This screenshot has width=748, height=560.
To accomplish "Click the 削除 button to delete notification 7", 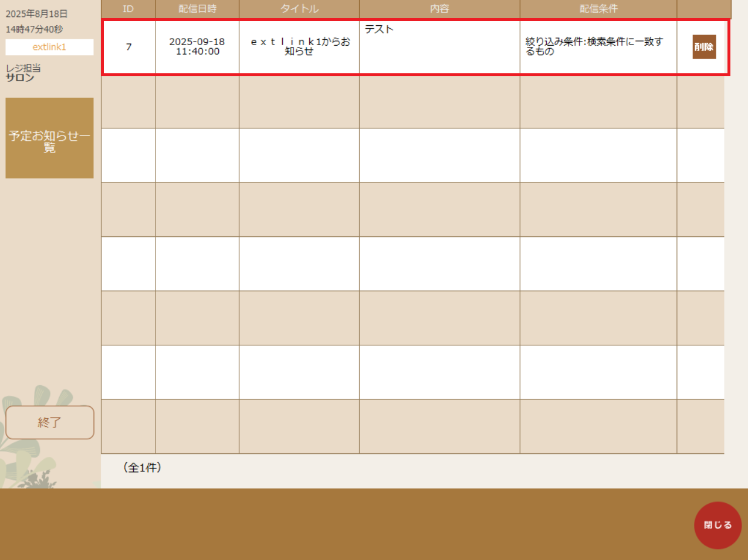I will coord(703,47).
